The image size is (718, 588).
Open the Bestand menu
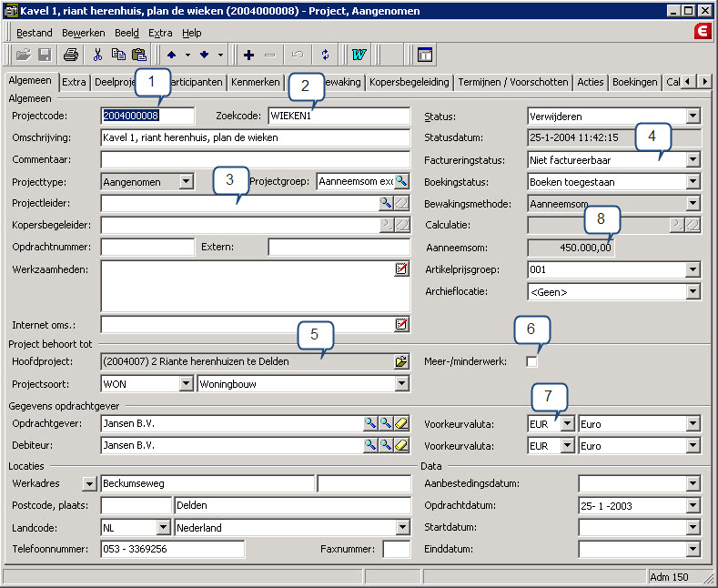tap(35, 32)
